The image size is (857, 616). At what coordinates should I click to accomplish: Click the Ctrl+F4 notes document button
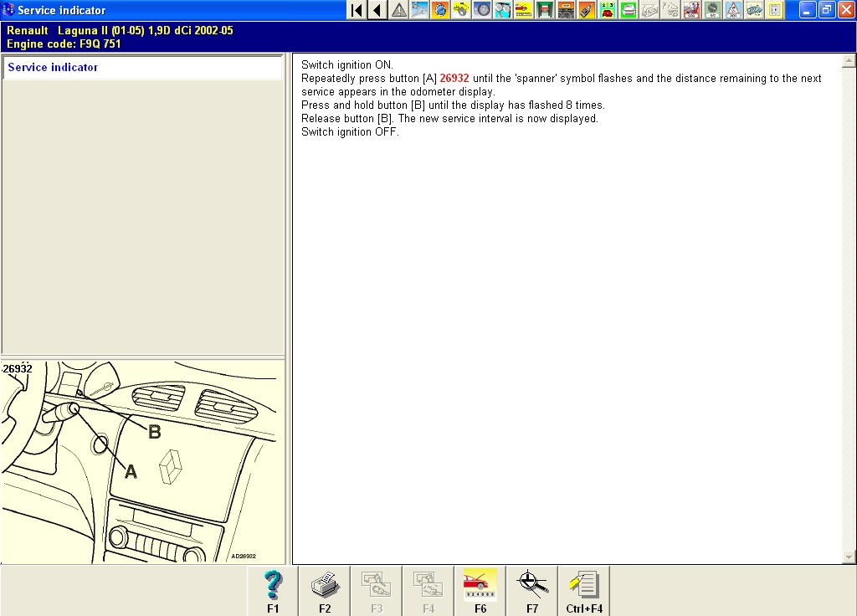(584, 592)
